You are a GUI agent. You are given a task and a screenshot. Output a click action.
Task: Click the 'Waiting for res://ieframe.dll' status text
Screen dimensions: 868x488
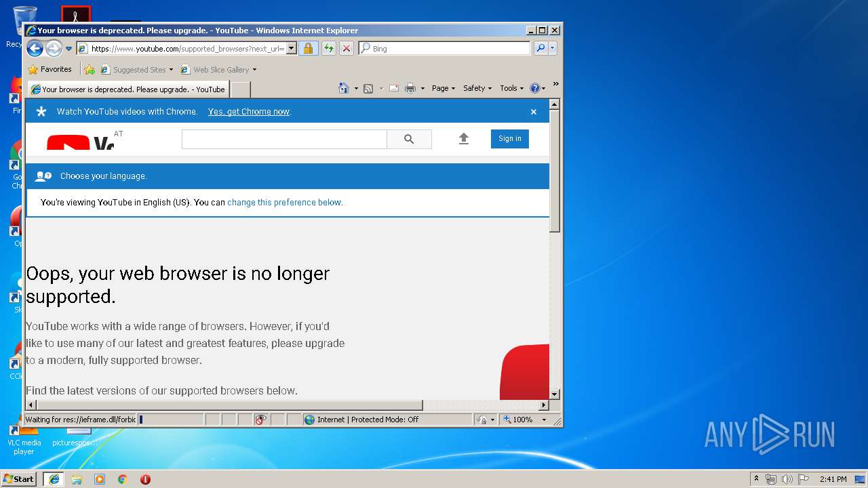pos(81,420)
